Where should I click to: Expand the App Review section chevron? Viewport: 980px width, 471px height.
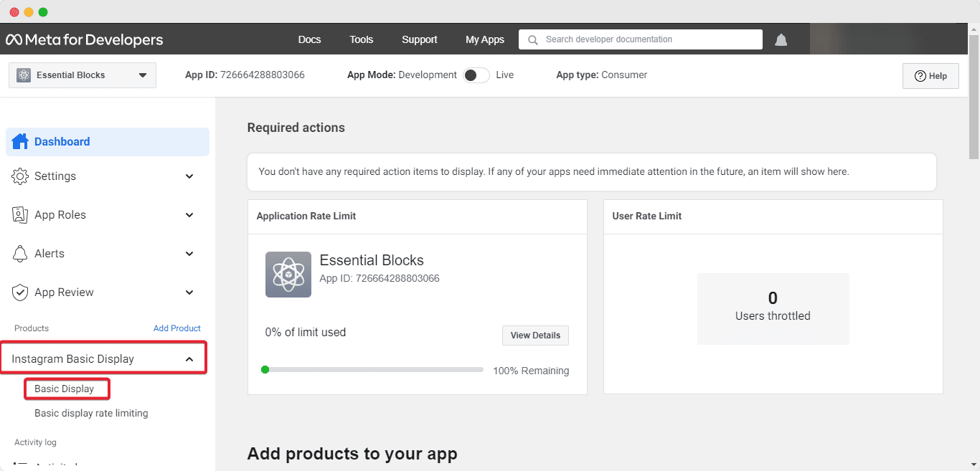189,292
